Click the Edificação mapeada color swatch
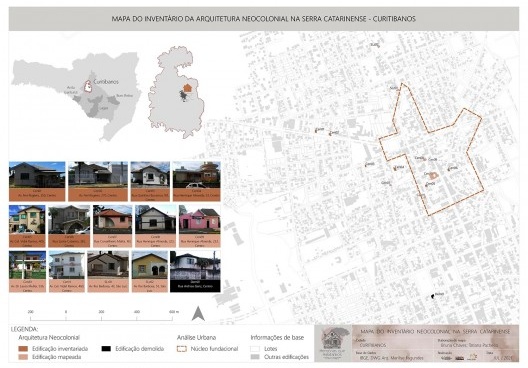This screenshot has height=368, width=528. pyautogui.click(x=23, y=357)
